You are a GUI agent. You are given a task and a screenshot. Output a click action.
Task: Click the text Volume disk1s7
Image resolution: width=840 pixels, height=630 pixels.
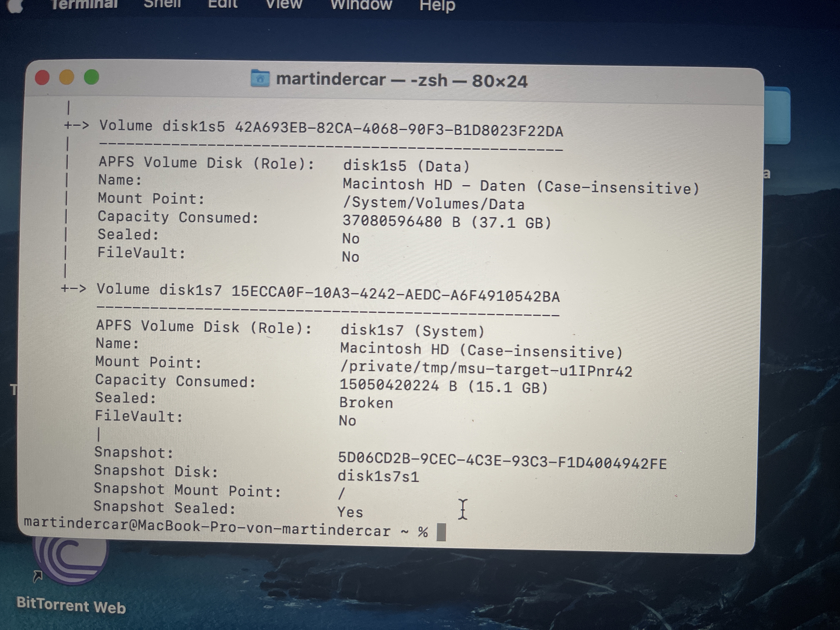(159, 289)
